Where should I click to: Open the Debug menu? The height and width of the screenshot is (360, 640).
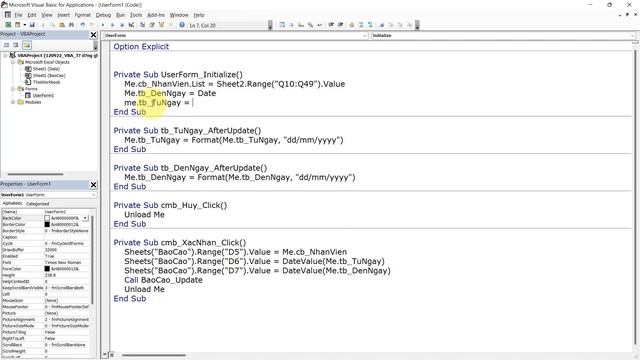tap(103, 15)
